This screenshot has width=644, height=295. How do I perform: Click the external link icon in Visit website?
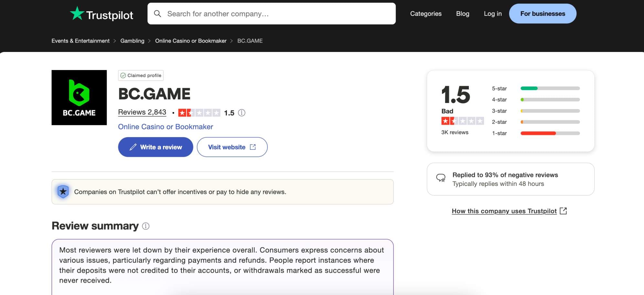tap(253, 147)
